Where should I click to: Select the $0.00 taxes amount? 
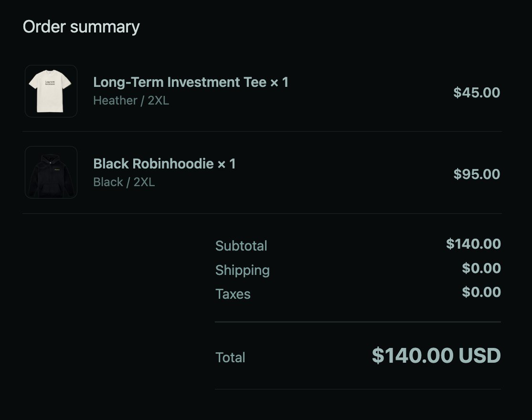pos(481,292)
